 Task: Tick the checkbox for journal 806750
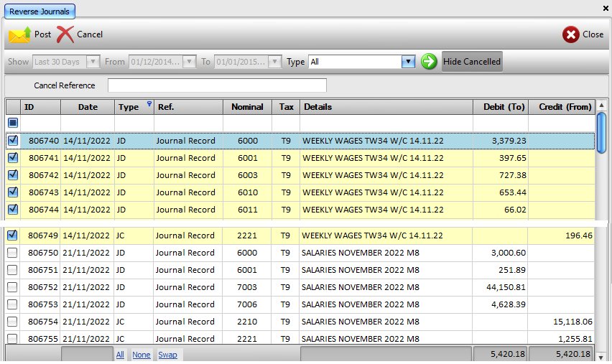tap(12, 253)
